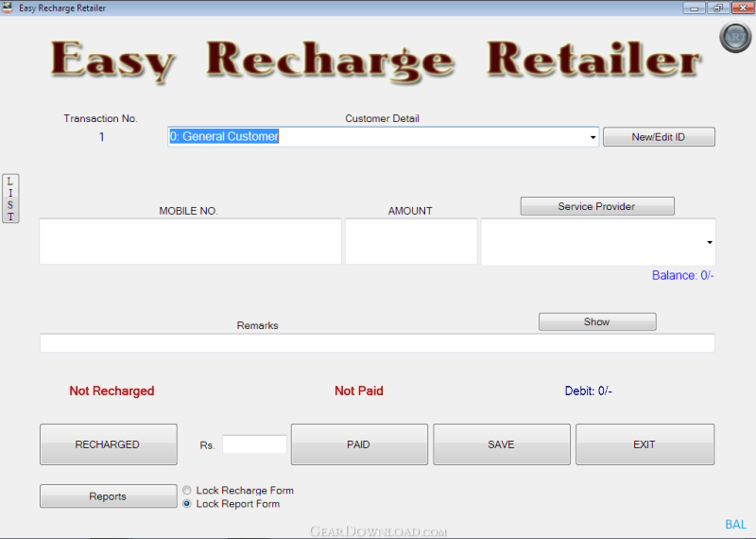Viewport: 756px width, 539px height.
Task: Click the 'Not Recharged' status text
Action: pos(112,391)
